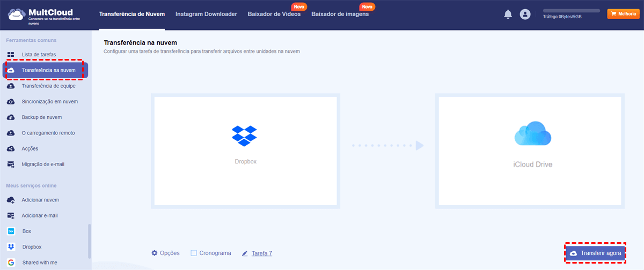The image size is (644, 270).
Task: Click the traffic usage progress bar
Action: point(572,11)
